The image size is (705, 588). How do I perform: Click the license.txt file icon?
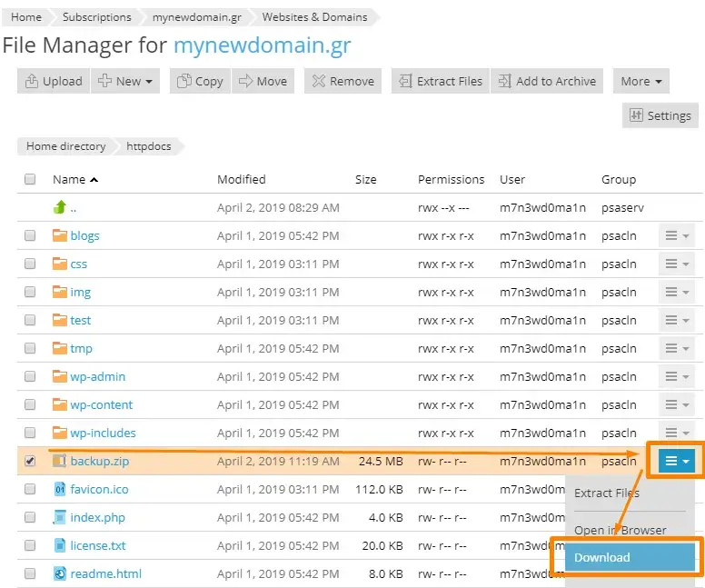pos(60,545)
